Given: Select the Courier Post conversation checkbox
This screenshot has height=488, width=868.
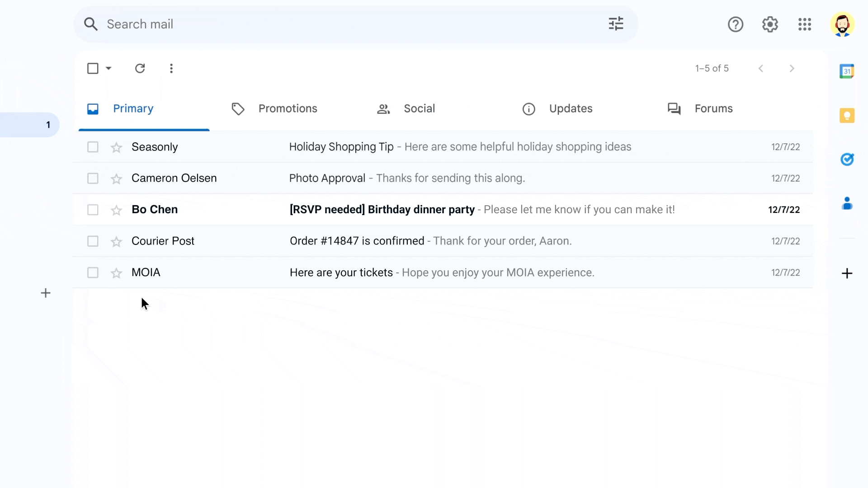Looking at the screenshot, I should click(x=92, y=241).
